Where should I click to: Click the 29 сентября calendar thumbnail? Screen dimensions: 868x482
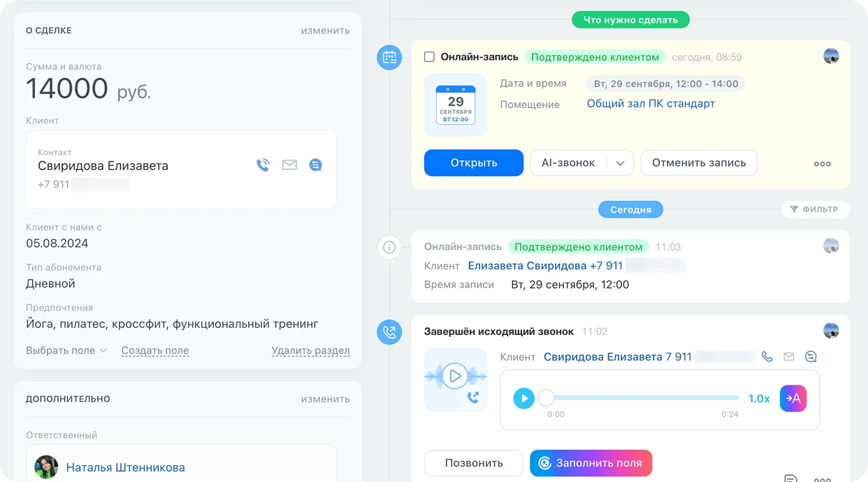456,105
